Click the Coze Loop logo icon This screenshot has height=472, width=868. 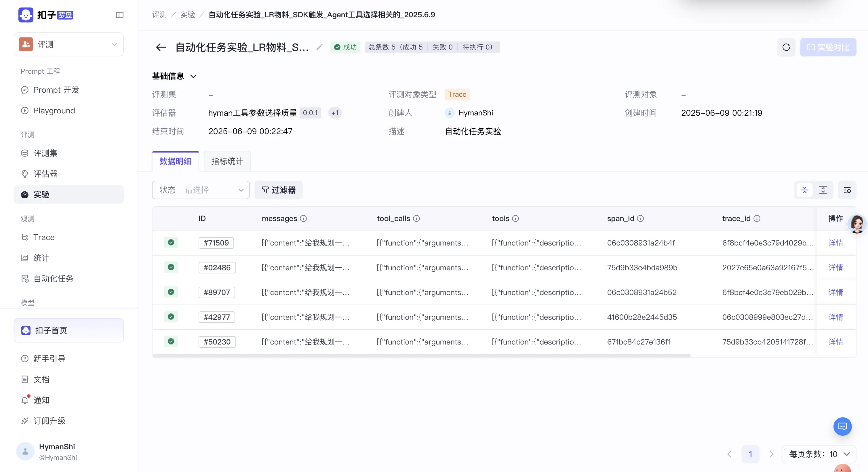[x=26, y=15]
